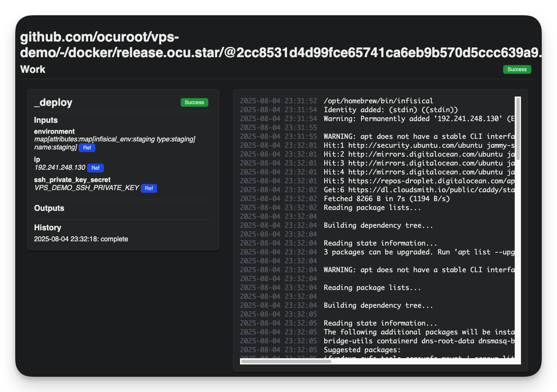This screenshot has height=392, width=557.
Task: Click the ip value 192.241.248.130
Action: pyautogui.click(x=60, y=168)
